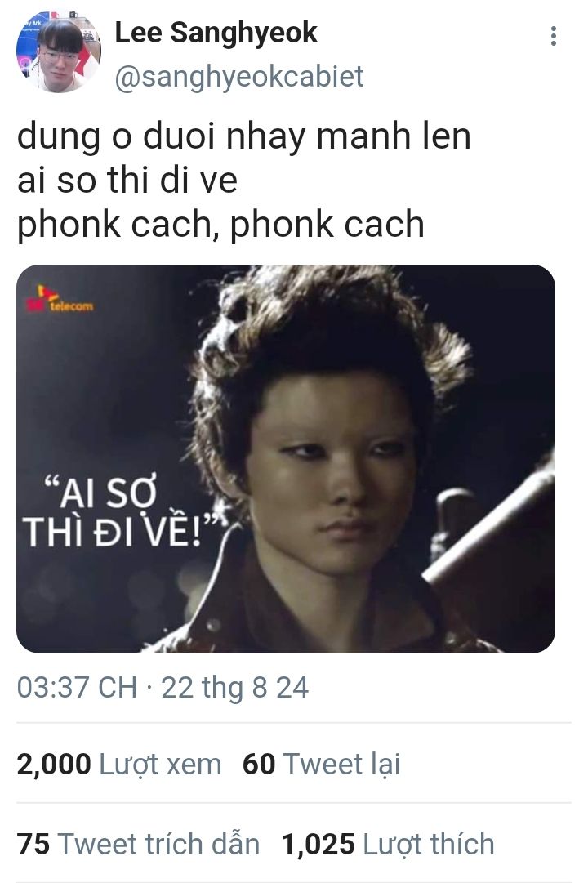
Task: Open the 'Tweet trích dẫn' quotes list
Action: pos(158,844)
